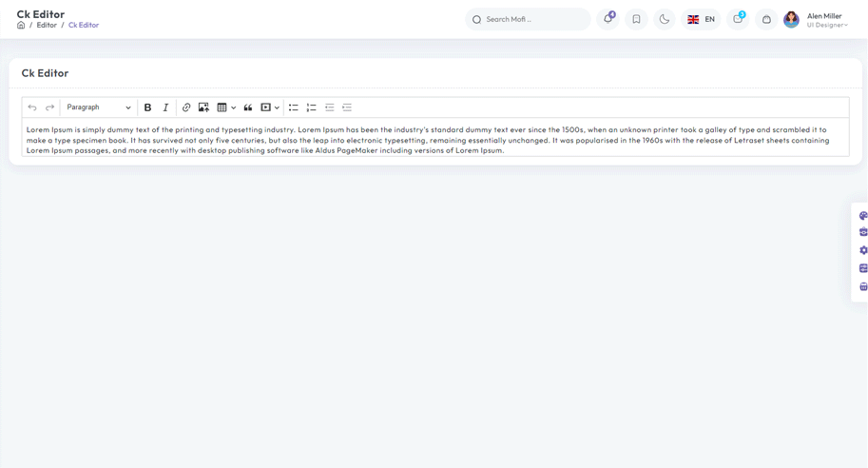This screenshot has height=468, width=868.
Task: Toggle bold formatting in the editor toolbar
Action: 147,107
